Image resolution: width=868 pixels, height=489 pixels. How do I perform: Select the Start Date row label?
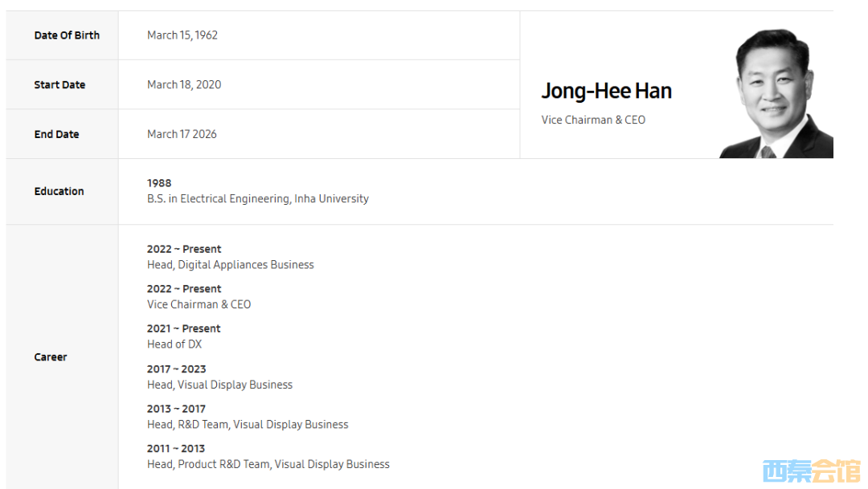click(59, 85)
